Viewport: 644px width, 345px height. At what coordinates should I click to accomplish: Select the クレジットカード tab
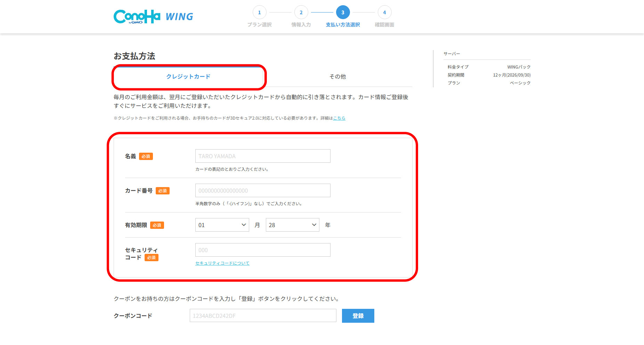188,77
